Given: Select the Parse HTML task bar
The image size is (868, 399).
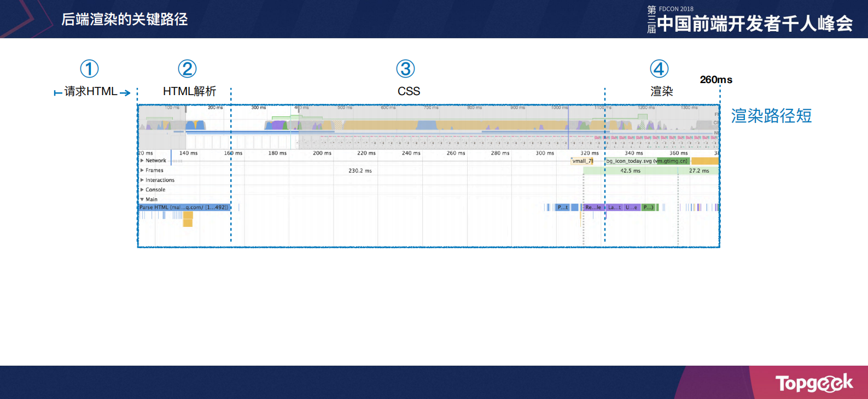Looking at the screenshot, I should click(184, 208).
